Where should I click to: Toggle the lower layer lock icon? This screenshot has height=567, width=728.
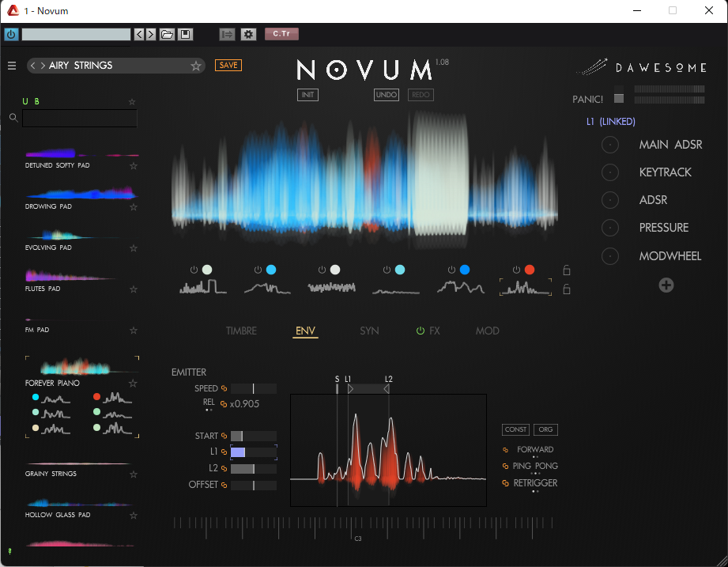[x=567, y=289]
